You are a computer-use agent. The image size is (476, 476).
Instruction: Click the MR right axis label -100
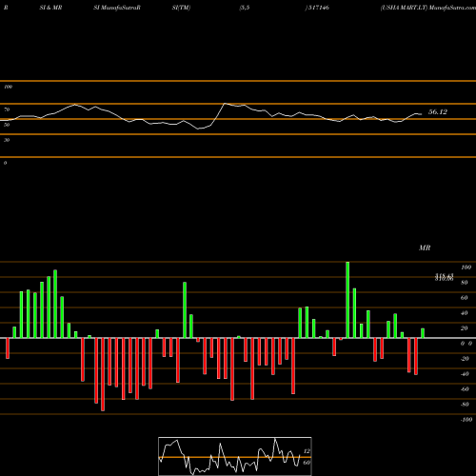click(466, 420)
